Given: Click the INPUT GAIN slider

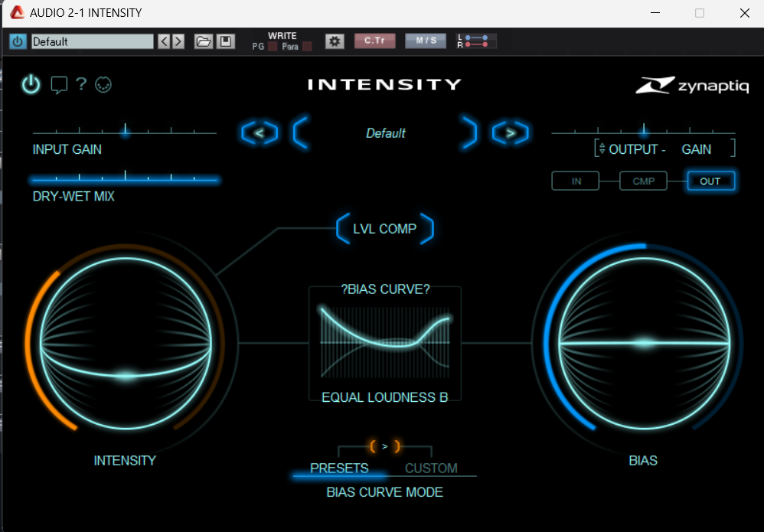Looking at the screenshot, I should tap(125, 132).
